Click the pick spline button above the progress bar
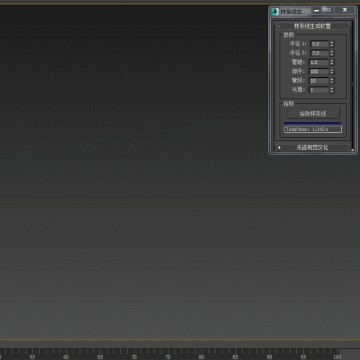The width and height of the screenshot is (360, 360). pyautogui.click(x=313, y=114)
